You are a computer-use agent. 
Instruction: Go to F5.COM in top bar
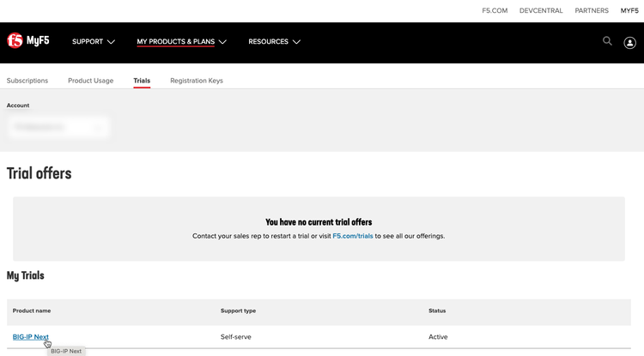[495, 10]
